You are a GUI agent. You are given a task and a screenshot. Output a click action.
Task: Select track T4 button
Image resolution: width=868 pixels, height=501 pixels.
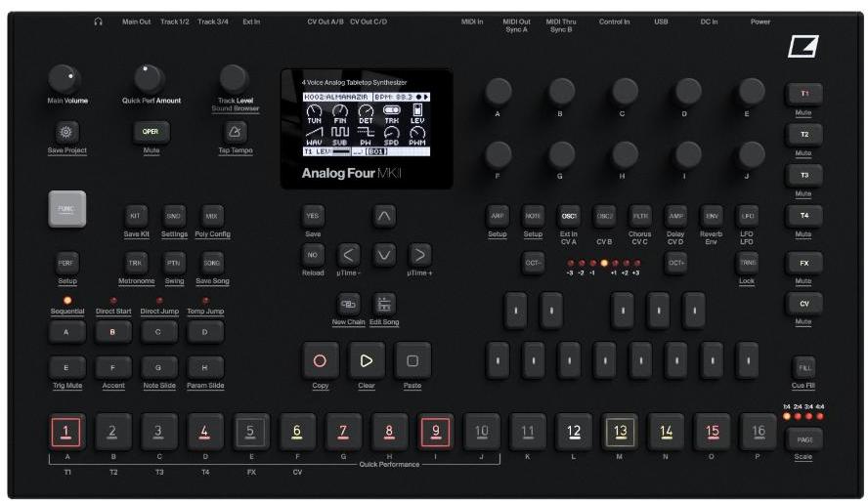(803, 216)
